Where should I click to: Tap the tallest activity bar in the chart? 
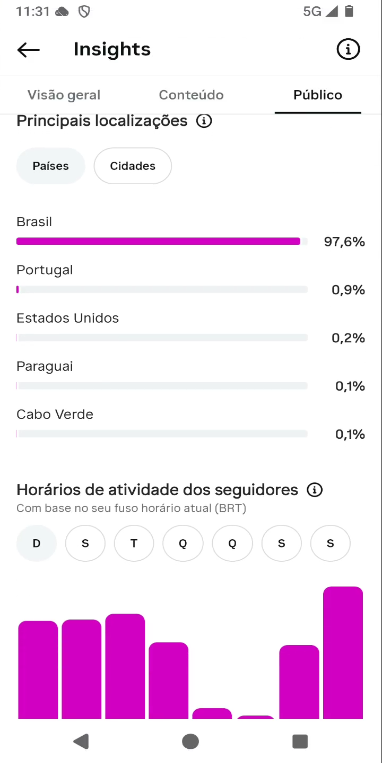coord(343,653)
